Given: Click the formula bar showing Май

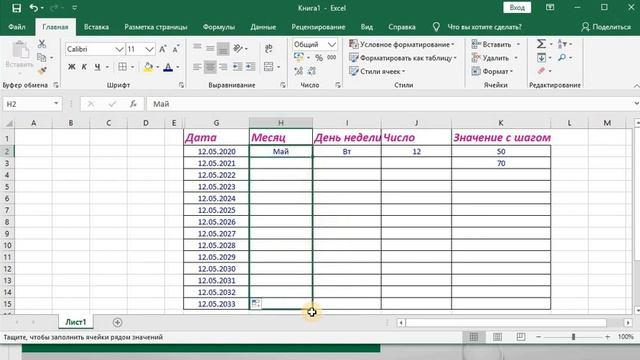Looking at the screenshot, I should pos(392,104).
